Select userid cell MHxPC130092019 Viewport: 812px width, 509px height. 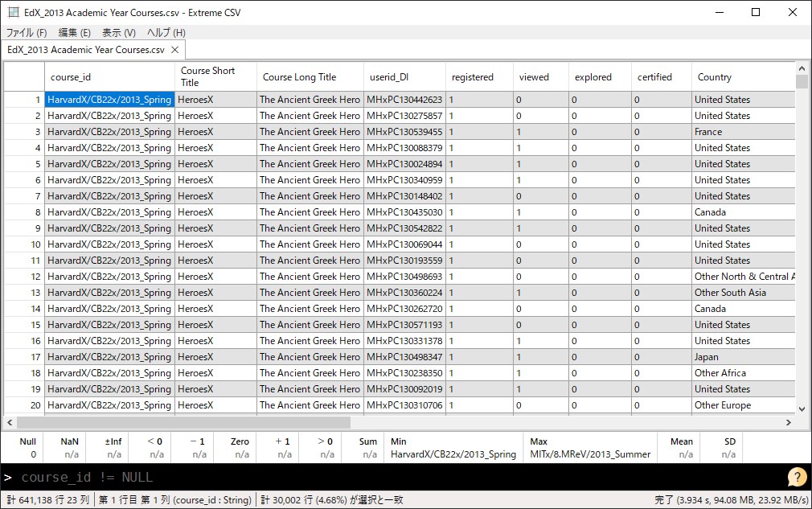[x=405, y=389]
